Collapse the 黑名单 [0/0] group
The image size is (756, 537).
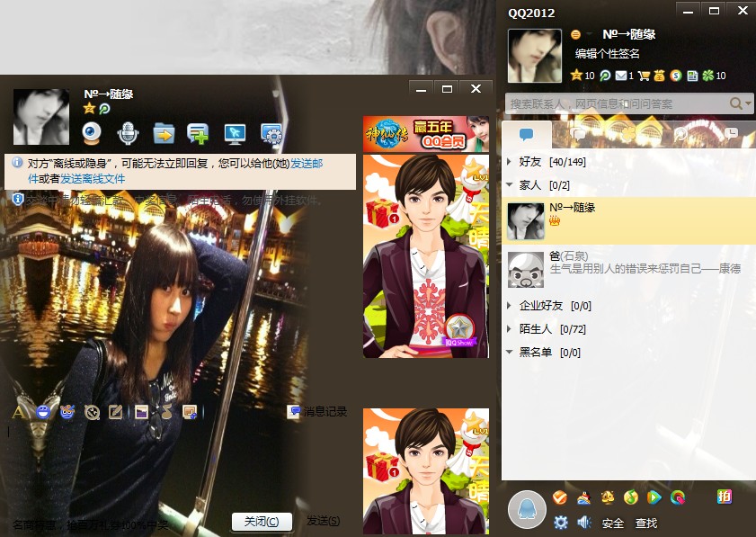click(509, 352)
